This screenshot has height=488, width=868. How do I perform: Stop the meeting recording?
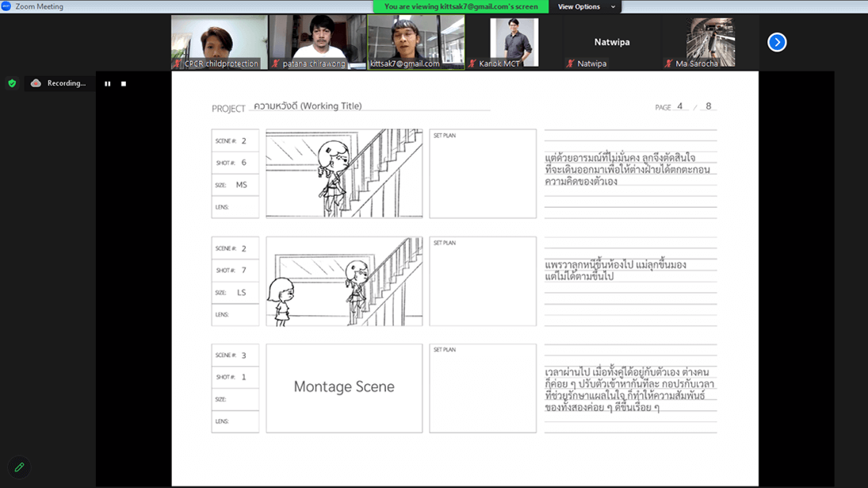coord(124,83)
